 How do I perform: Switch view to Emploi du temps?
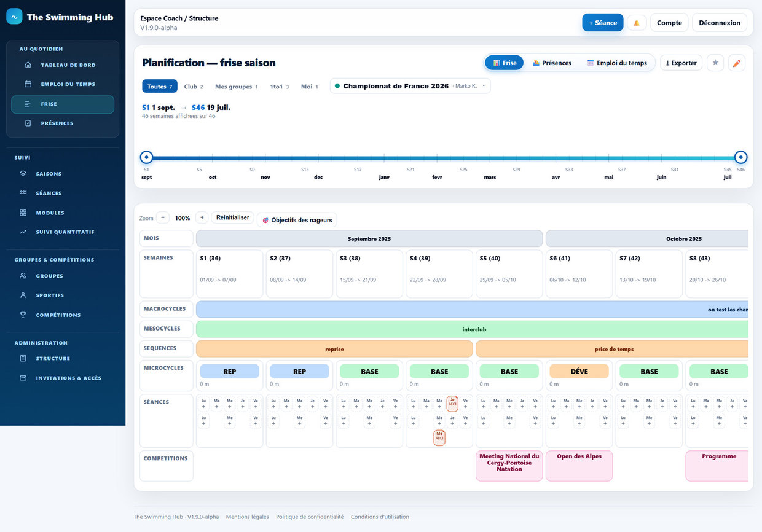pyautogui.click(x=617, y=63)
